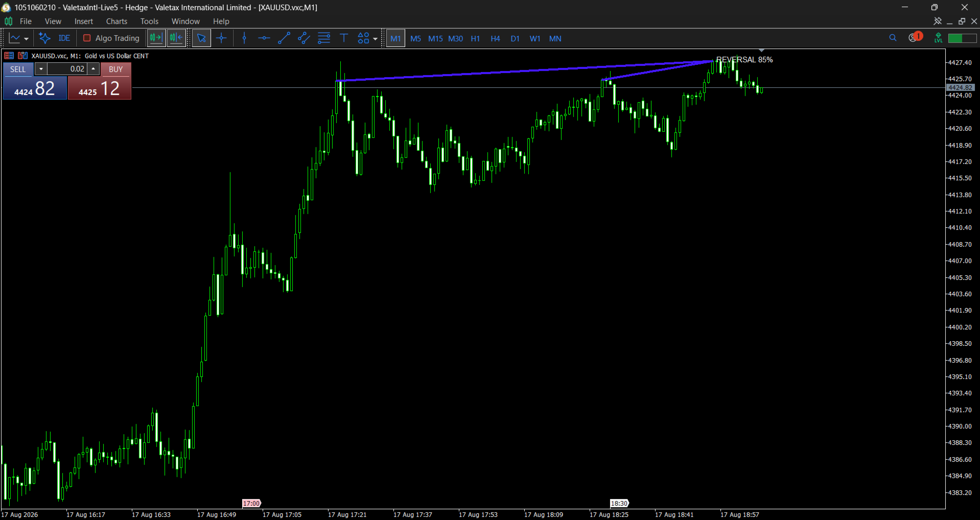Click the chart icon beside File menu
The height and width of the screenshot is (520, 980).
(8, 21)
